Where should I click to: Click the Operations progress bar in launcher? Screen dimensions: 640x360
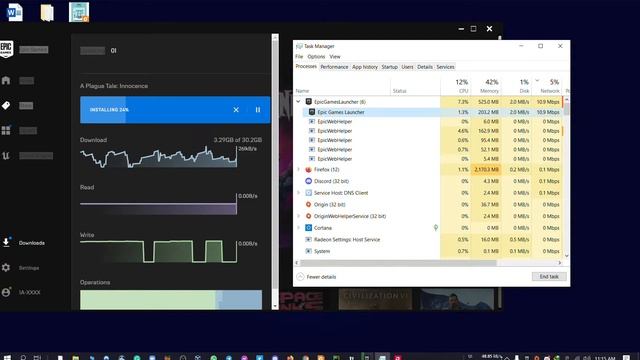pos(171,300)
